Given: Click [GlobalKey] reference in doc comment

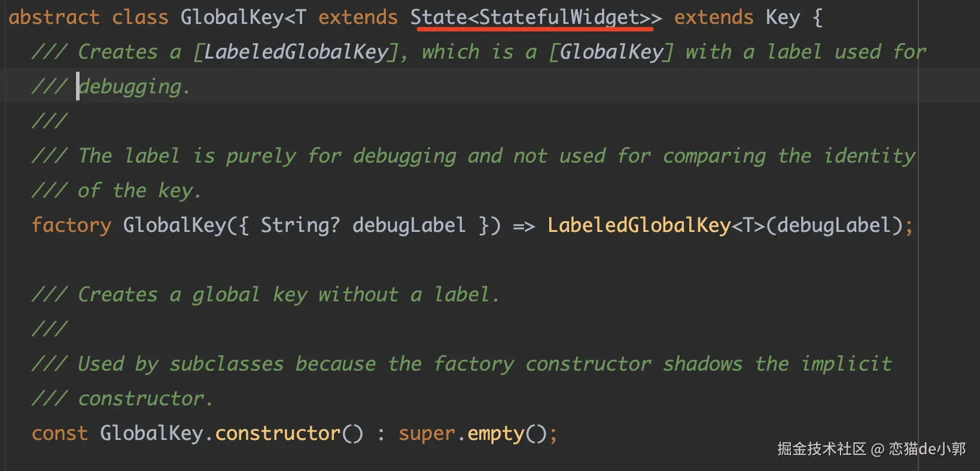Looking at the screenshot, I should tap(611, 52).
